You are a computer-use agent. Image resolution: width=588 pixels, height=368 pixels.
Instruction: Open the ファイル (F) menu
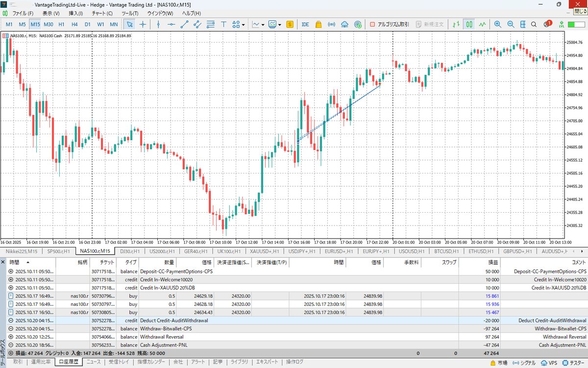23,13
